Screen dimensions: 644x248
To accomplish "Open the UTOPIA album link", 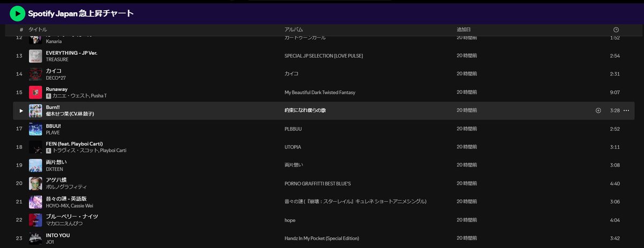I will (x=292, y=147).
